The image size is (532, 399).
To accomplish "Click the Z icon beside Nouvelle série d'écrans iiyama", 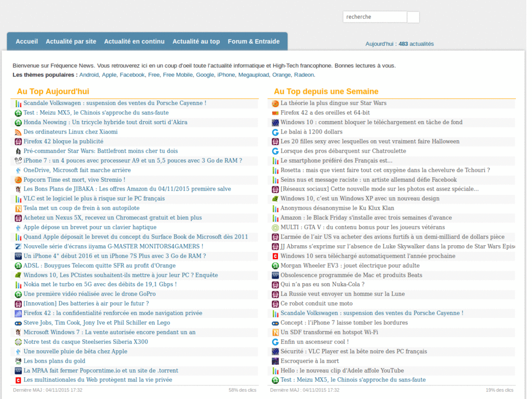I will pos(18,247).
